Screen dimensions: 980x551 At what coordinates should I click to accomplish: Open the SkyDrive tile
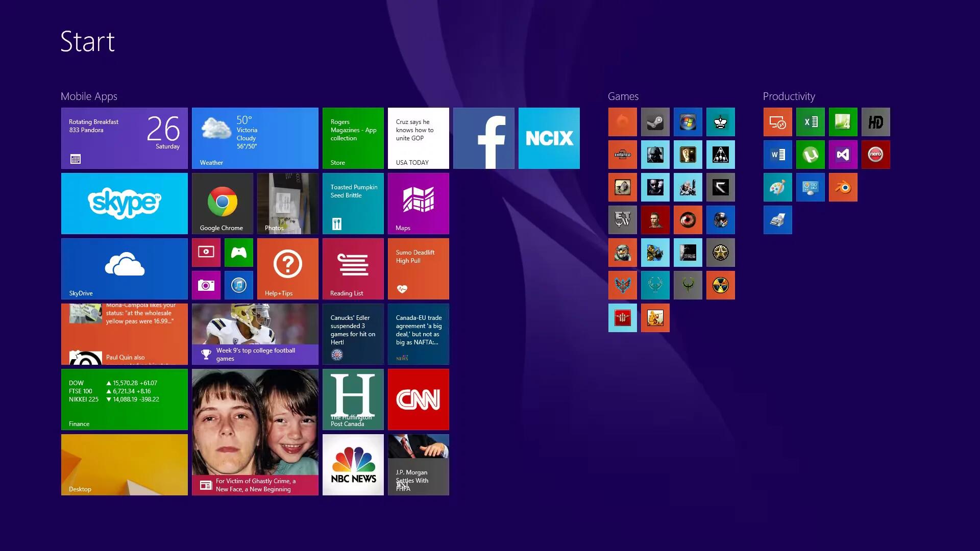pyautogui.click(x=124, y=269)
